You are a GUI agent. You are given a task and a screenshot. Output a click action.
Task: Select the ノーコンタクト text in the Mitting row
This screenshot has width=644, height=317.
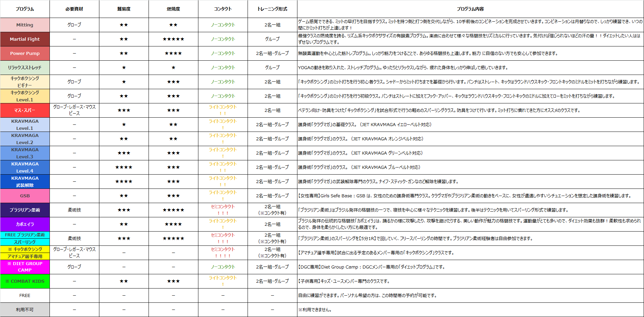click(x=223, y=25)
